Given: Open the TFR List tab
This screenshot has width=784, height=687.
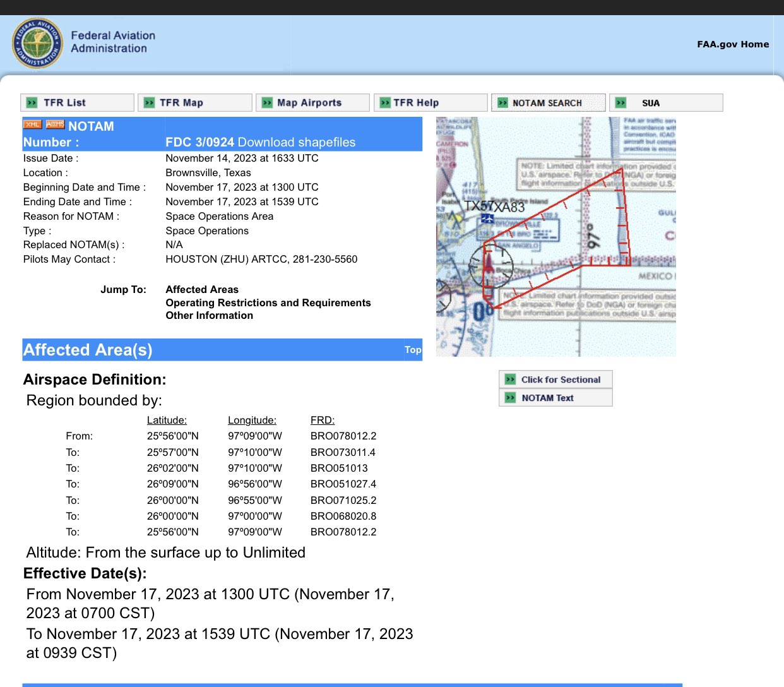Looking at the screenshot, I should [77, 102].
